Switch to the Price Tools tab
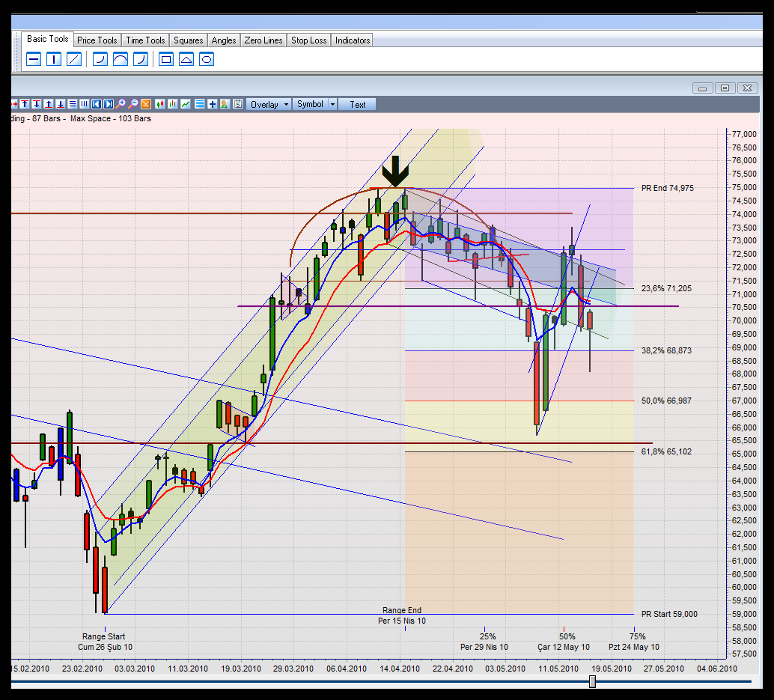This screenshot has height=700, width=774. point(97,40)
